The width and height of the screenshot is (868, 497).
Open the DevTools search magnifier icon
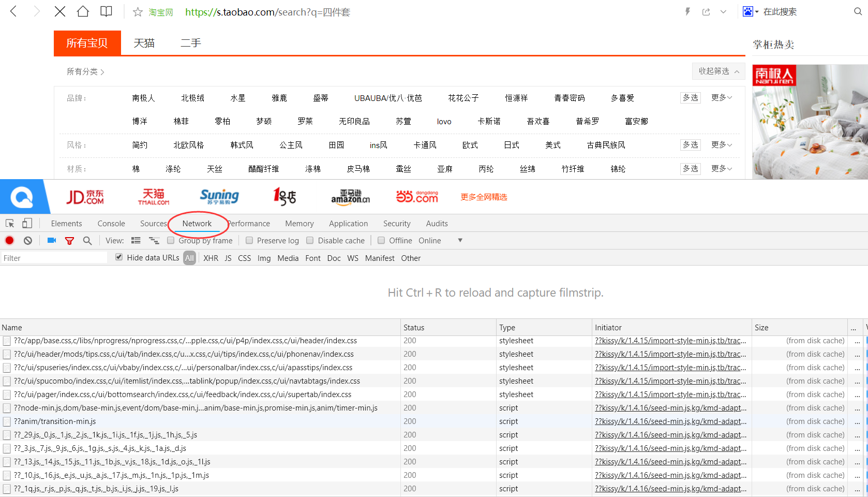click(x=87, y=240)
